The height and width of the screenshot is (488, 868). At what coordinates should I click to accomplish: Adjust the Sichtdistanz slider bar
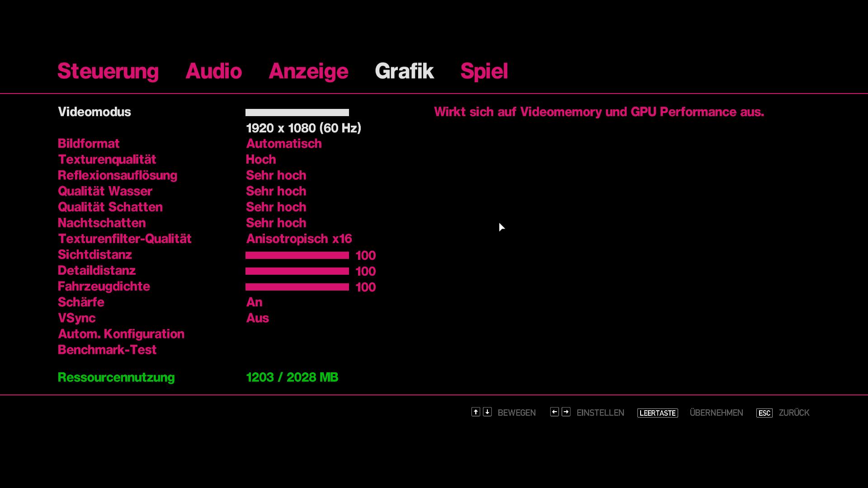pos(297,255)
